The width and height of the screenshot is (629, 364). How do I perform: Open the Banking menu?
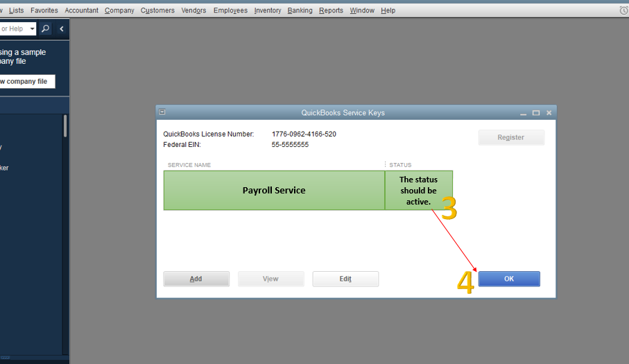[x=300, y=10]
